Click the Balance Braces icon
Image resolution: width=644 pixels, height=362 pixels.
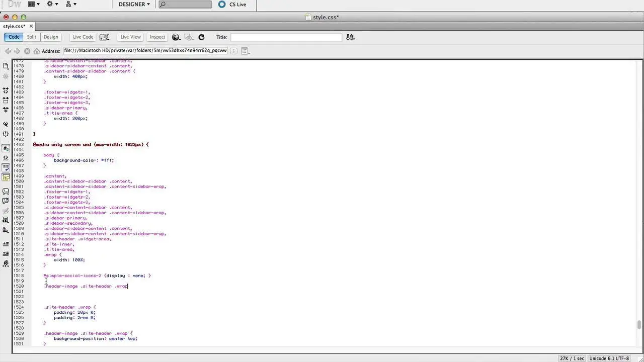(6, 134)
